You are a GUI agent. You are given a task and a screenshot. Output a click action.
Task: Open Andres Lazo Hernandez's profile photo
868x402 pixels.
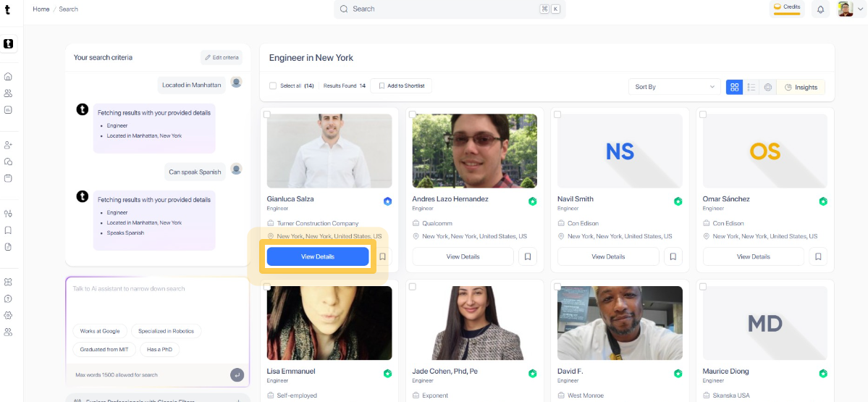(474, 151)
